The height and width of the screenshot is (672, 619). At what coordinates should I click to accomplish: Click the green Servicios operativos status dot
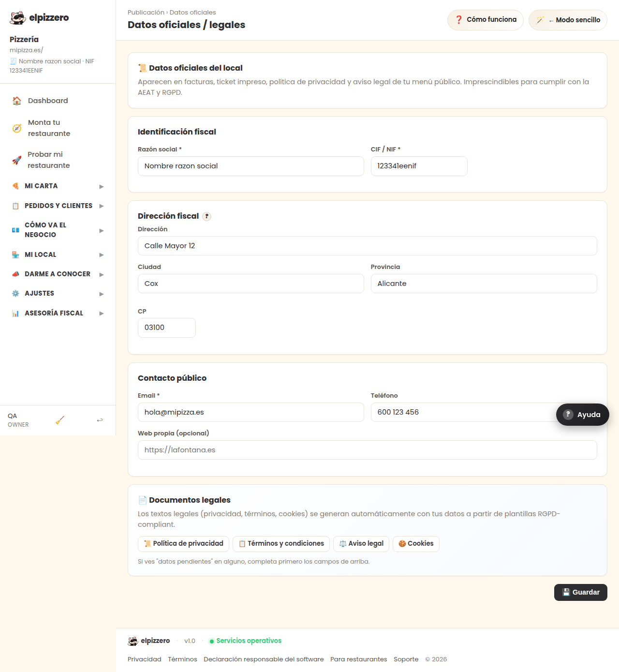(x=211, y=641)
